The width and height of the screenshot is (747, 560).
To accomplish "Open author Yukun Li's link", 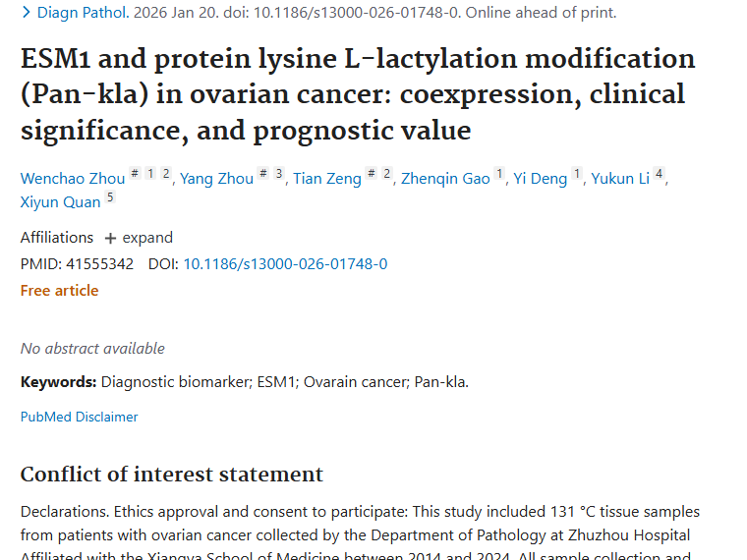I will click(620, 179).
